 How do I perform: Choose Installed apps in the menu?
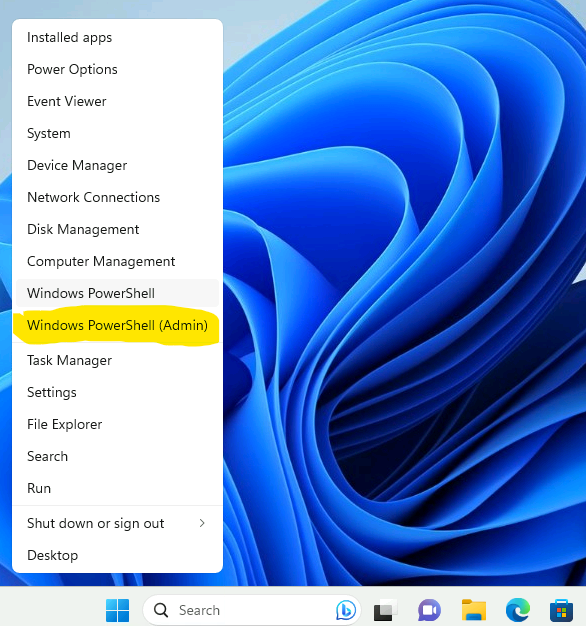click(117, 38)
